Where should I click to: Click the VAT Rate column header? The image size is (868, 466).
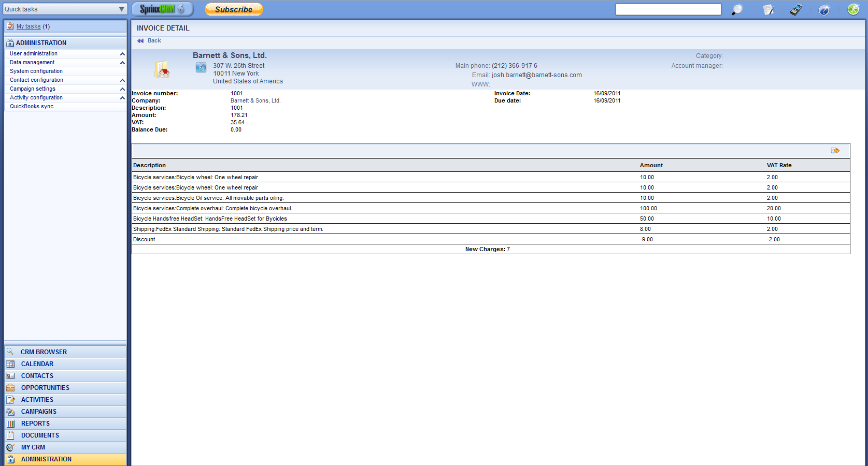[x=779, y=166]
